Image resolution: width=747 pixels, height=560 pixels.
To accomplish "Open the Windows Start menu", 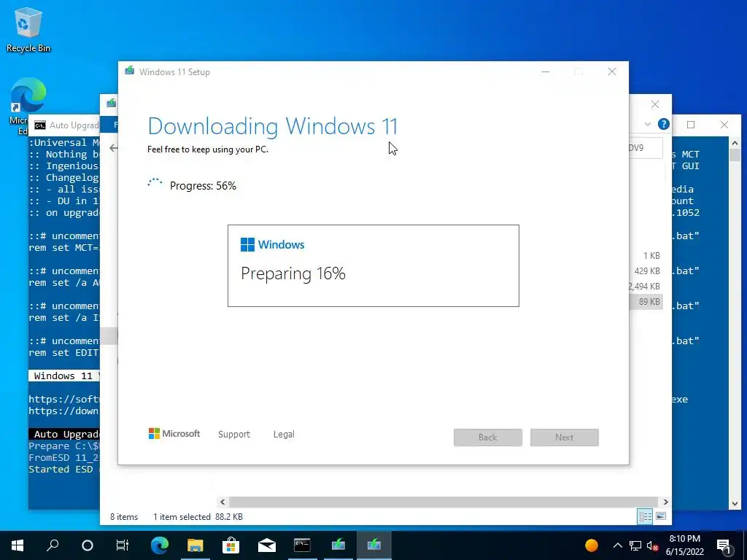I will (x=18, y=545).
